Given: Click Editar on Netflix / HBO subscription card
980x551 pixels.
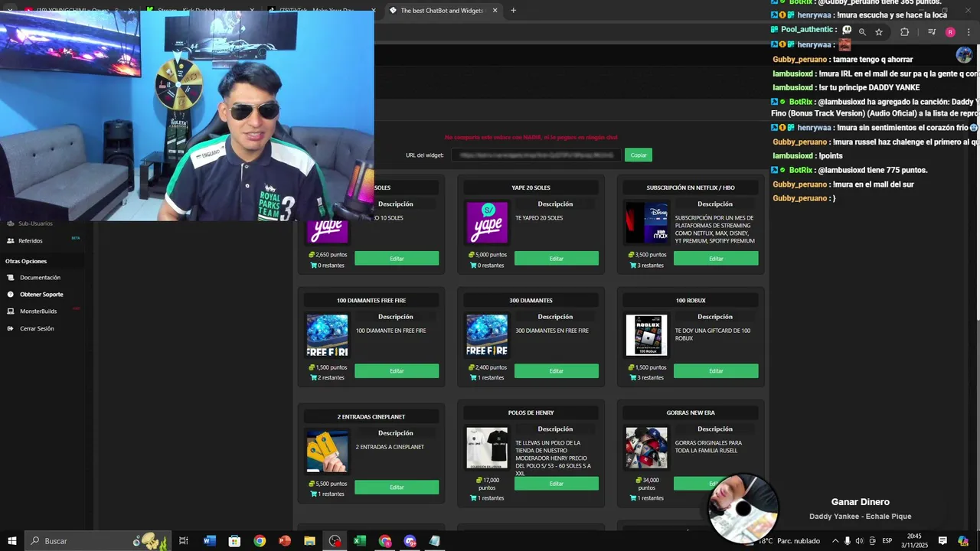Looking at the screenshot, I should coord(716,259).
